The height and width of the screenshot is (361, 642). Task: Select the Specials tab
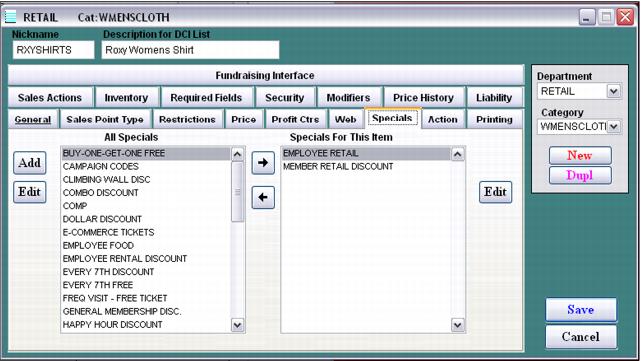[392, 118]
